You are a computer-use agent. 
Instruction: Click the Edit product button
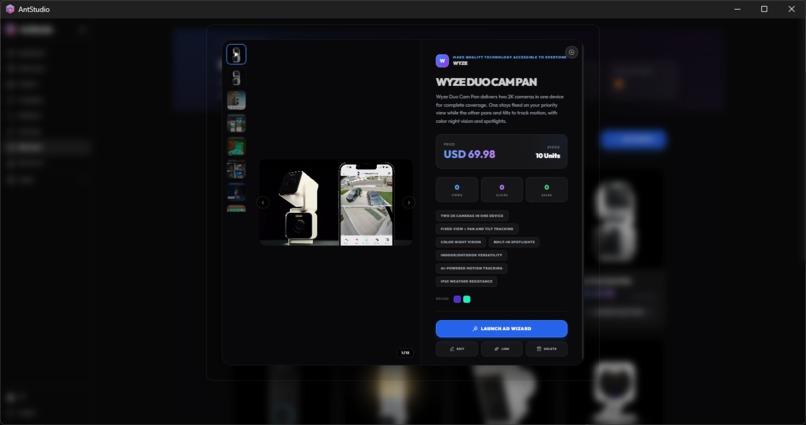[x=457, y=349]
